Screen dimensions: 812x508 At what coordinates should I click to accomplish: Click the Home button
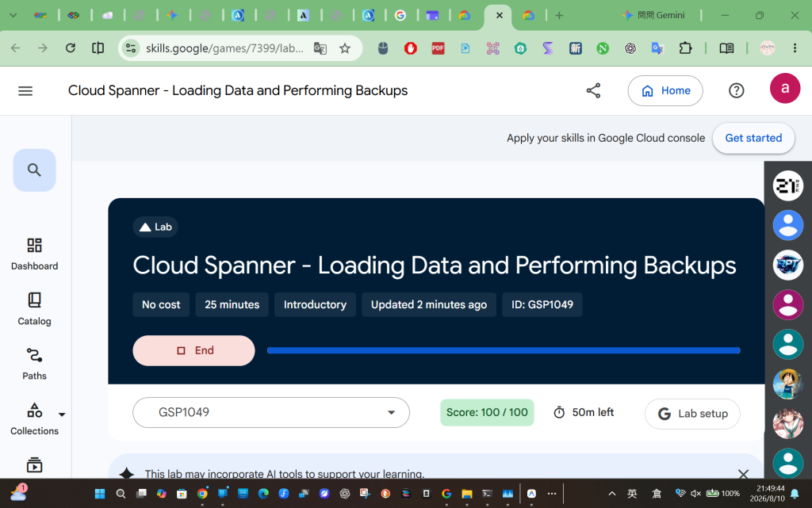tap(665, 90)
